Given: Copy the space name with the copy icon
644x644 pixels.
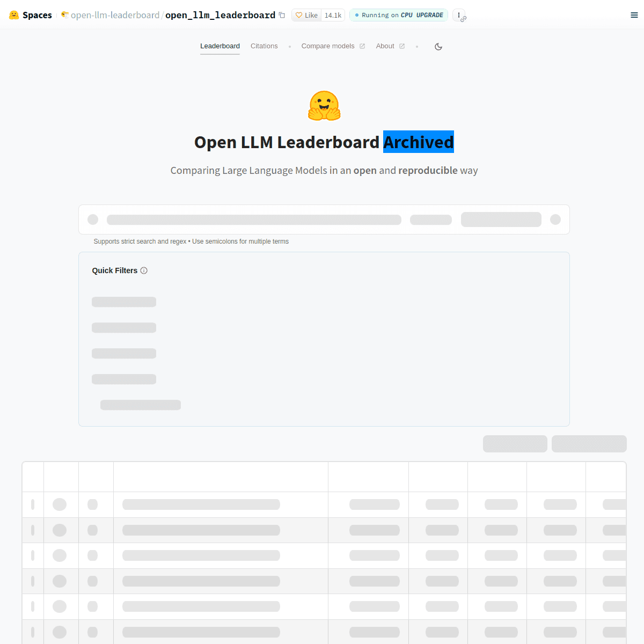Looking at the screenshot, I should tap(282, 15).
